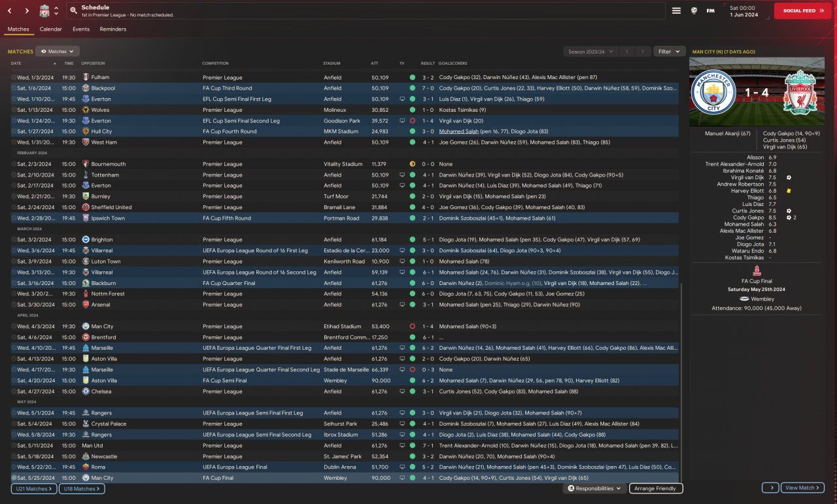Click the forward navigation arrow

coord(27,10)
